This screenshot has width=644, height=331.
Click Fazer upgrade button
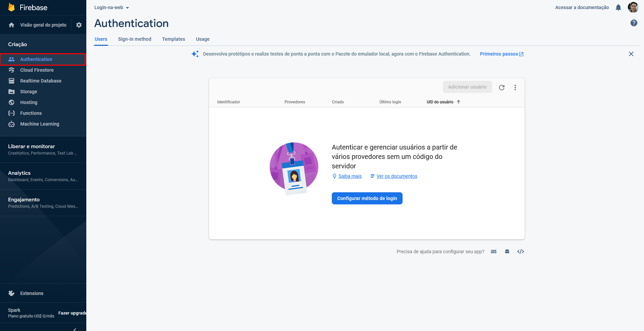coord(72,313)
